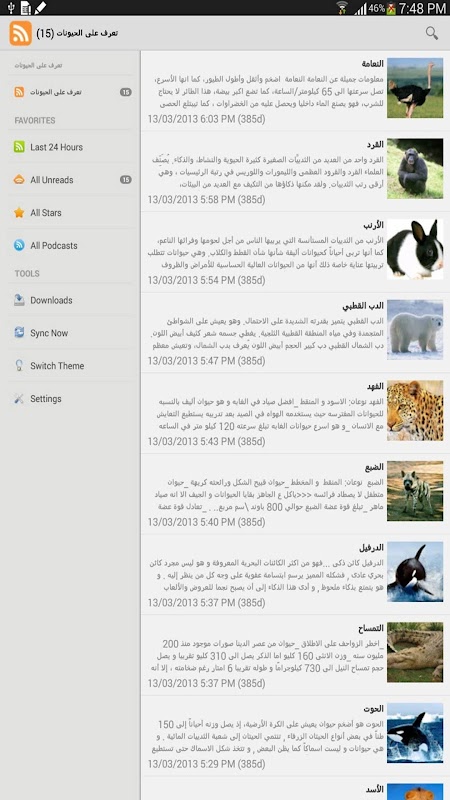Click the 13/03/2013 5:58 PM timestamp
The height and width of the screenshot is (800, 450).
[x=206, y=199]
